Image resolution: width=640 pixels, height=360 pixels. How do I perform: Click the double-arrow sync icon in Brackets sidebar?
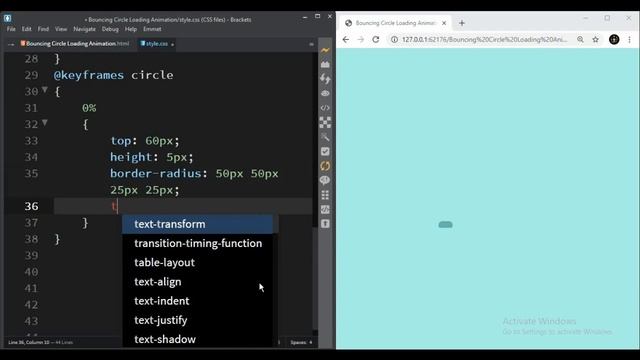coord(325,79)
